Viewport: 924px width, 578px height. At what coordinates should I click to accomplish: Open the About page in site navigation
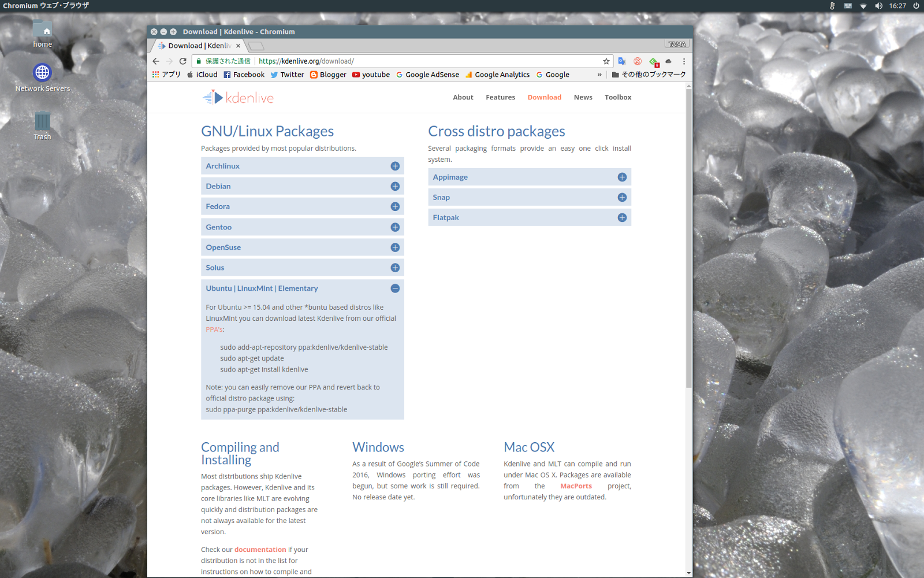[x=463, y=97]
